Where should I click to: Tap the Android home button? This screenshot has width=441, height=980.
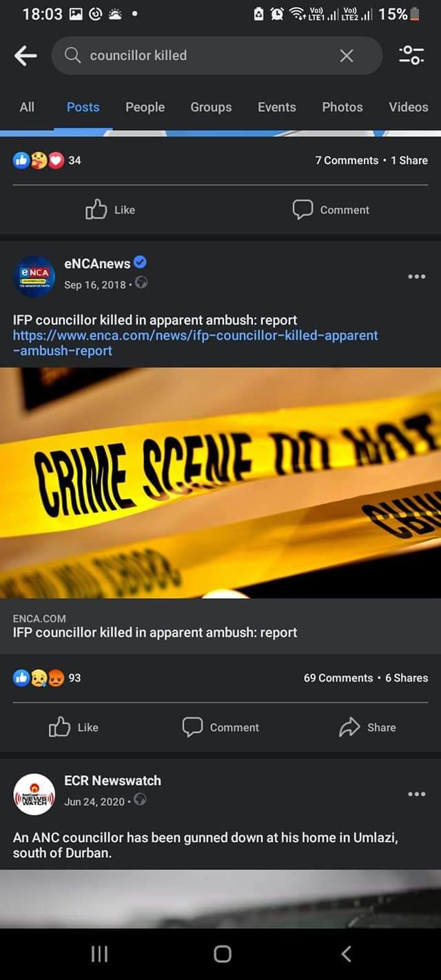(x=222, y=953)
